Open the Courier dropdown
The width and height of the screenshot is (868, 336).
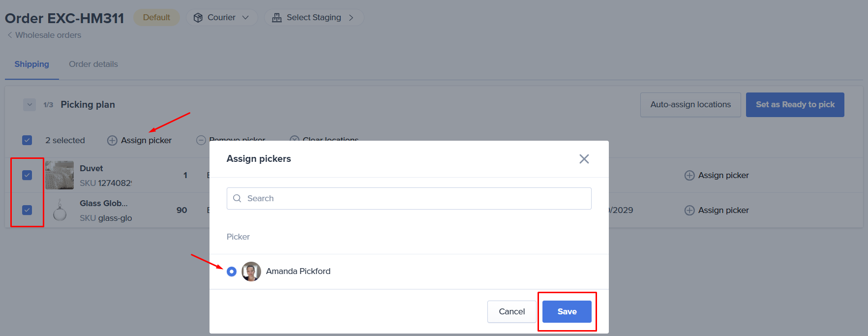pos(222,18)
